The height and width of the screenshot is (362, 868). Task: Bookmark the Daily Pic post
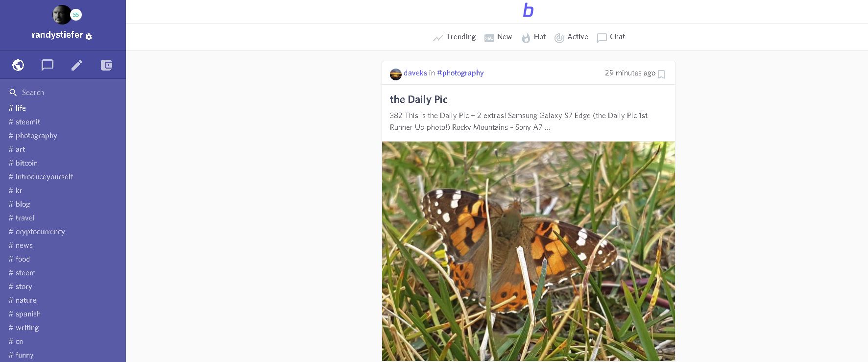pyautogui.click(x=661, y=74)
